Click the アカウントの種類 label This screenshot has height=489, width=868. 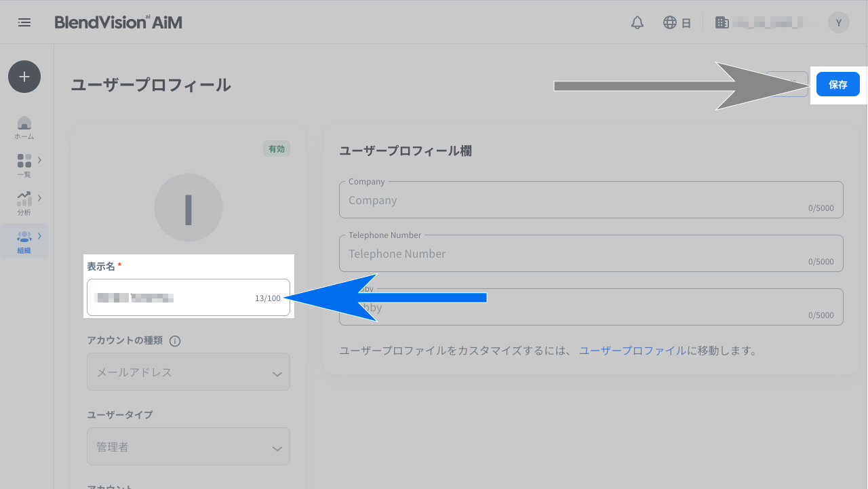pos(125,340)
